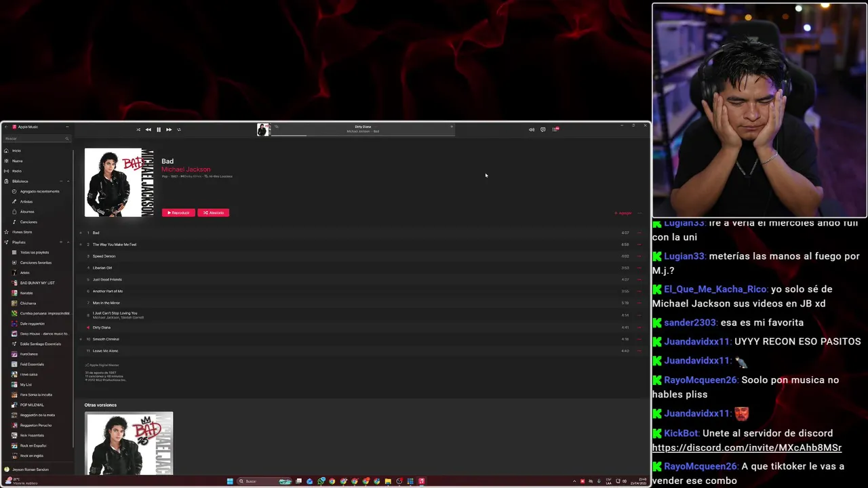Click the red Aleatorio shuffle button
Image resolution: width=868 pixels, height=488 pixels.
213,213
